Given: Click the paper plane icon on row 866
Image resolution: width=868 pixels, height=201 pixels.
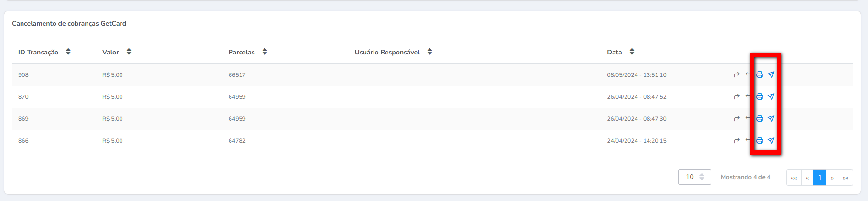Looking at the screenshot, I should 771,140.
